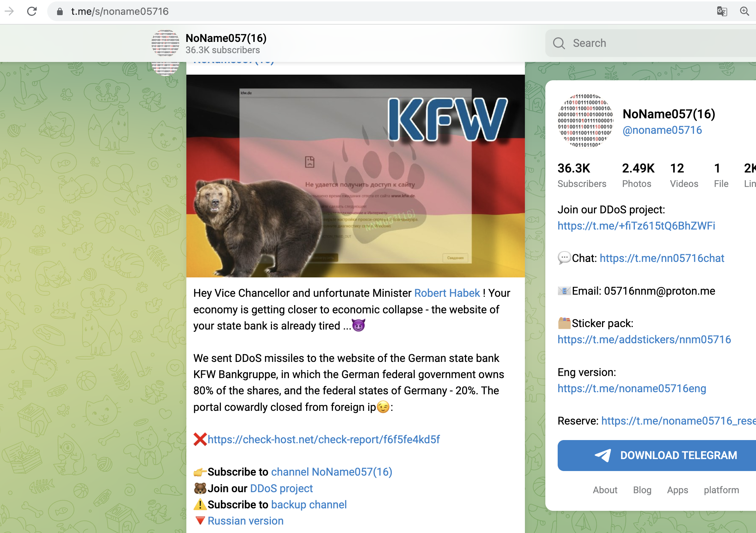Click the browser forward arrow
Image resolution: width=756 pixels, height=533 pixels.
(x=9, y=11)
